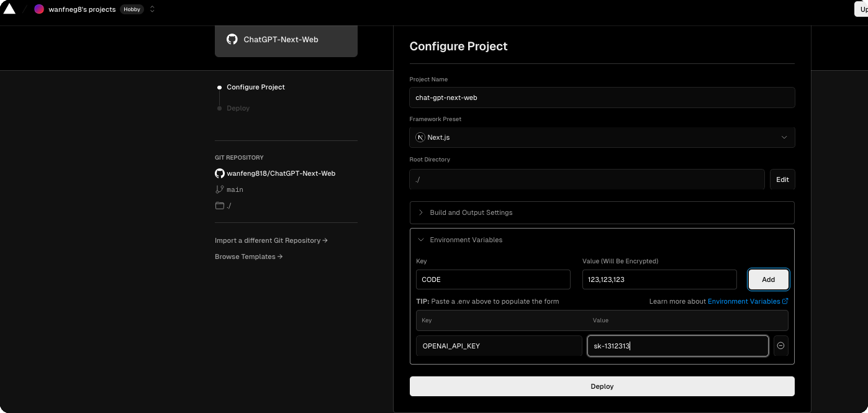868x413 pixels.
Task: Click the Hobby plan badge
Action: (x=132, y=9)
